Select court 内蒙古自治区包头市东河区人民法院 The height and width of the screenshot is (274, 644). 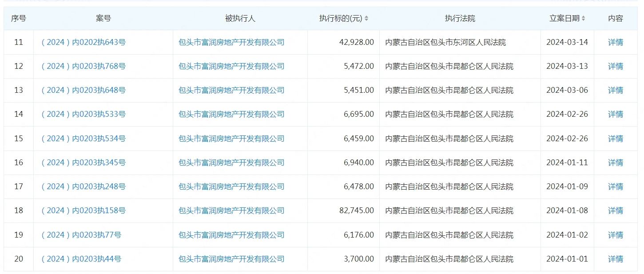pyautogui.click(x=445, y=42)
